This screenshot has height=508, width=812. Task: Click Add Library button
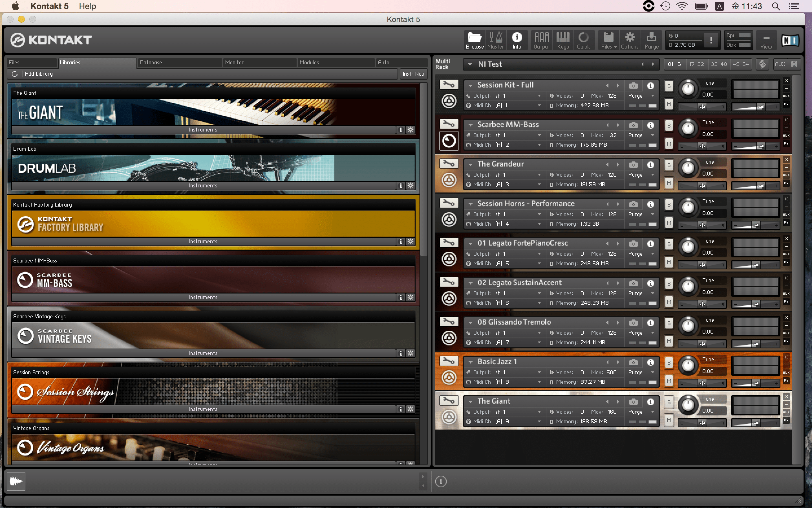[x=39, y=74]
